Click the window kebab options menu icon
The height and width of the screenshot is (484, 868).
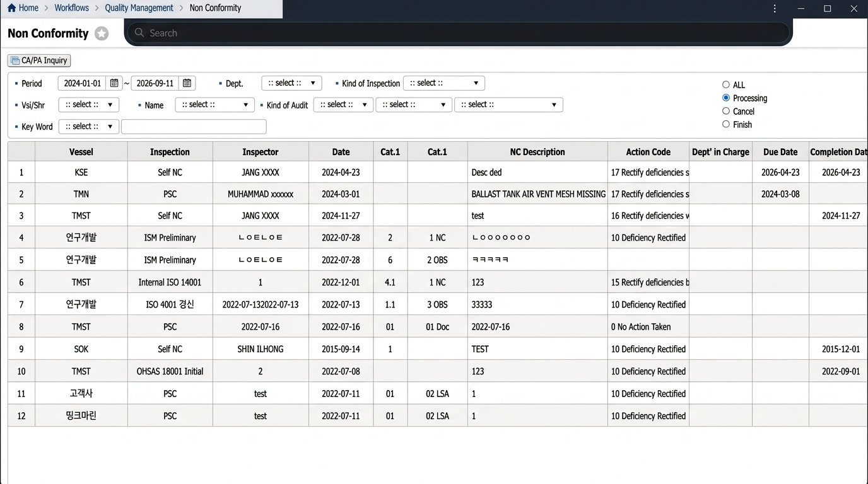(775, 9)
